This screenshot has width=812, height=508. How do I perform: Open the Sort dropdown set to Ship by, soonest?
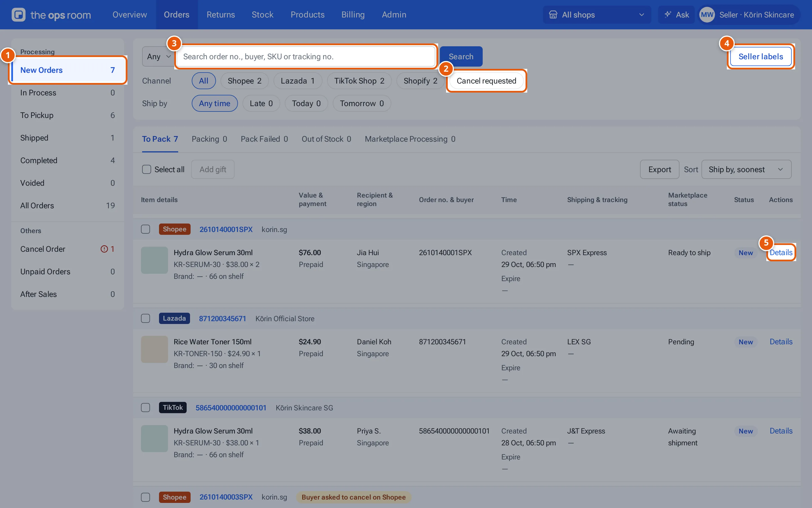pyautogui.click(x=746, y=169)
